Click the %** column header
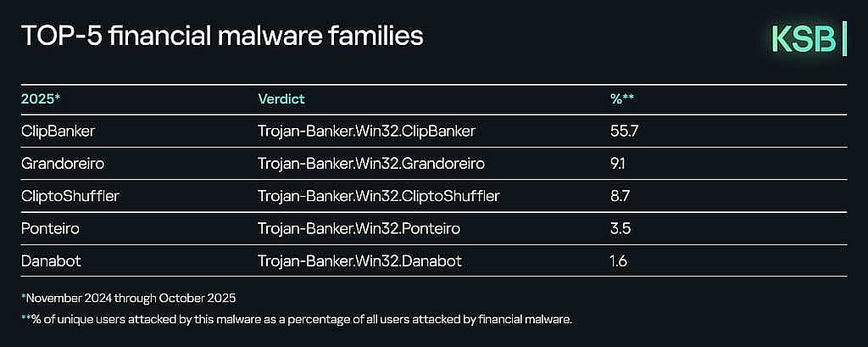This screenshot has width=868, height=347. click(x=621, y=99)
